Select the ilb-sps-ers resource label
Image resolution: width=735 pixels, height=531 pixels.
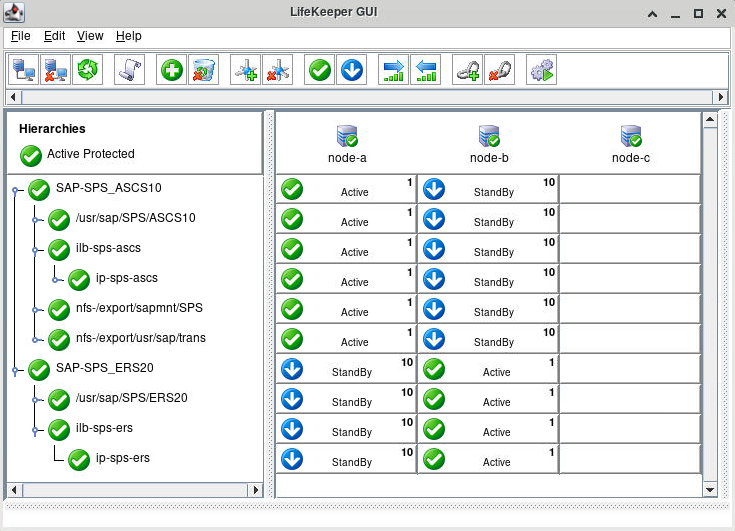(104, 428)
